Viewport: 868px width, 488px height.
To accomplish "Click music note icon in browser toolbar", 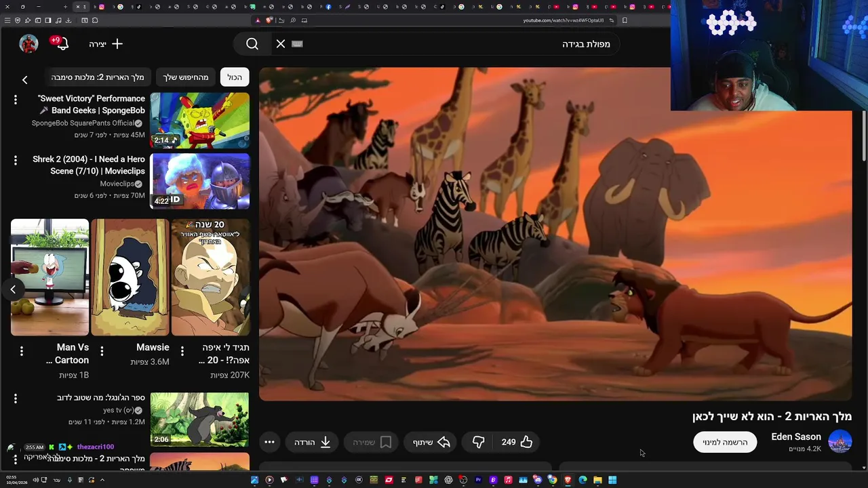I will pos(58,20).
